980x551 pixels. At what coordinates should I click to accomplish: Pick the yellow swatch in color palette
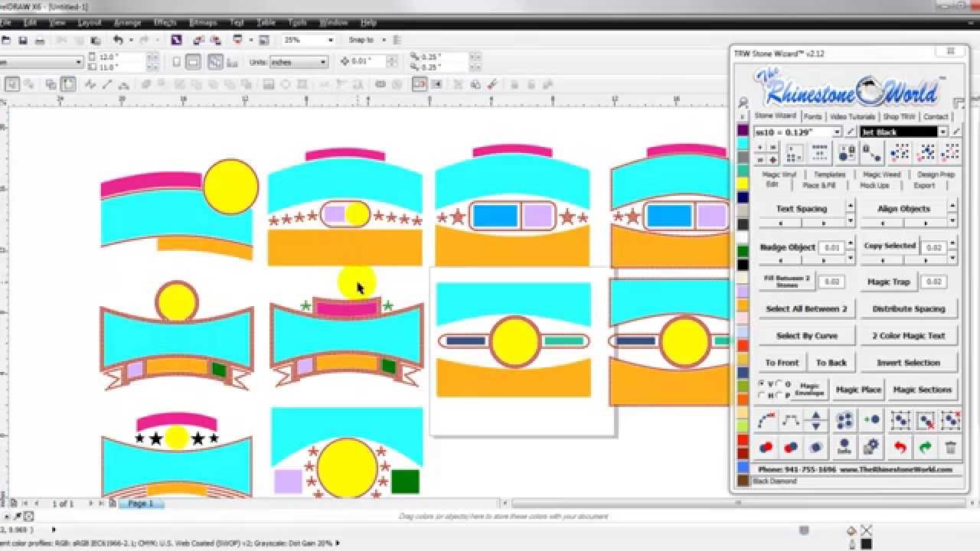point(743,184)
